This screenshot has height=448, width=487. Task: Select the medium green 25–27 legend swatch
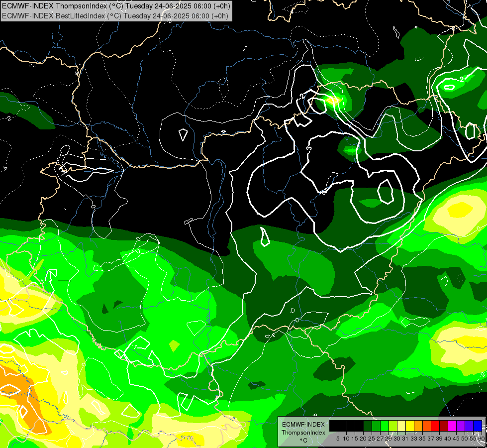pos(376,426)
